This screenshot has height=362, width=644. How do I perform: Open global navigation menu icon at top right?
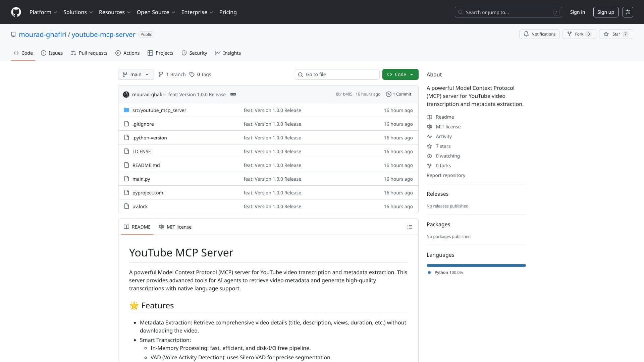pyautogui.click(x=628, y=12)
